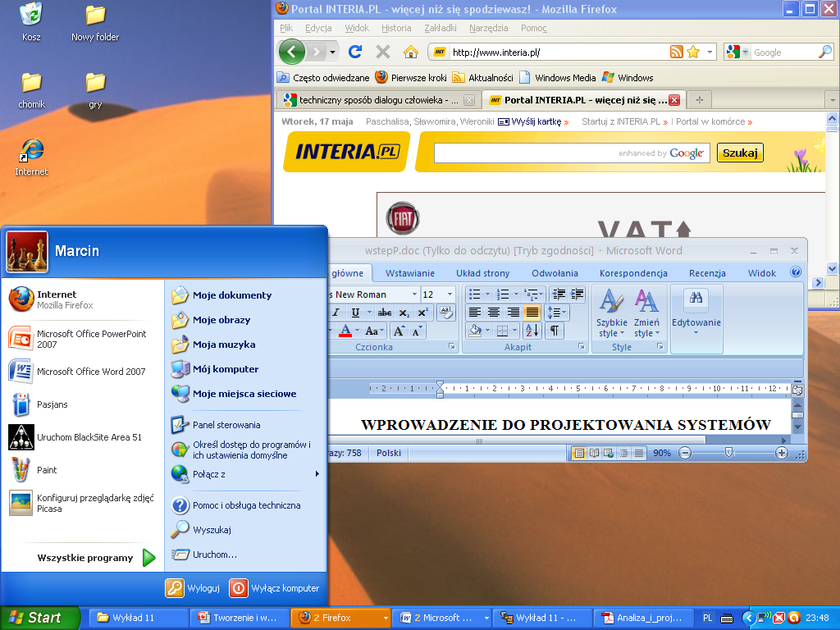Apply numbered list in Word ribbon

pos(503,294)
